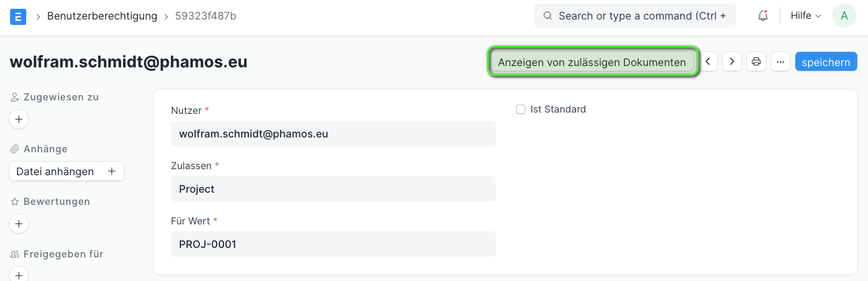Click the Für Wert field PROJ-0001
This screenshot has width=868, height=281.
tap(333, 244)
